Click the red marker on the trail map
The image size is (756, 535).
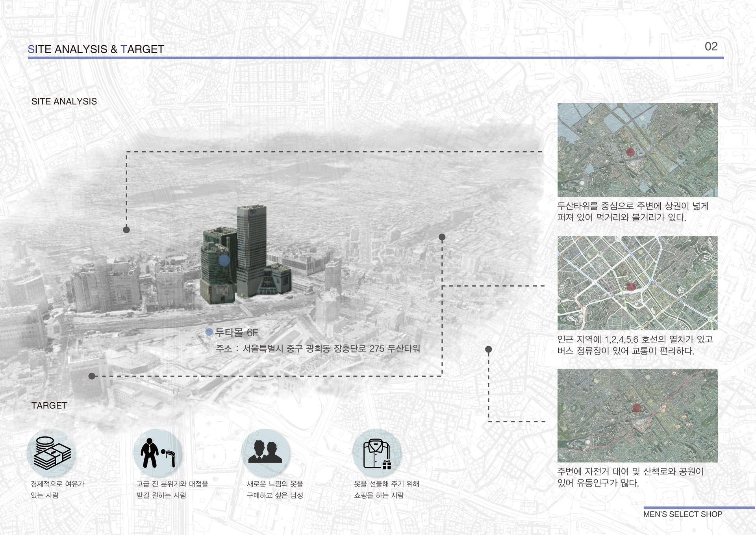tap(637, 408)
